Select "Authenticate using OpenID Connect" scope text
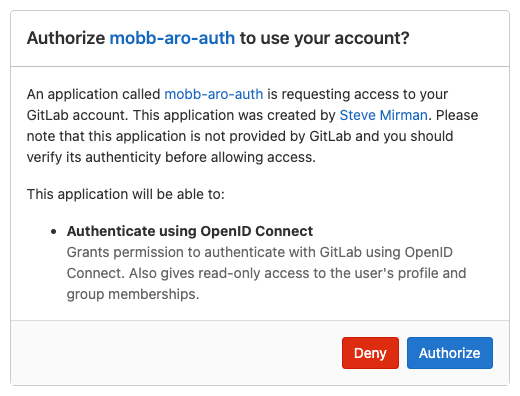The width and height of the screenshot is (520, 396). click(x=190, y=231)
